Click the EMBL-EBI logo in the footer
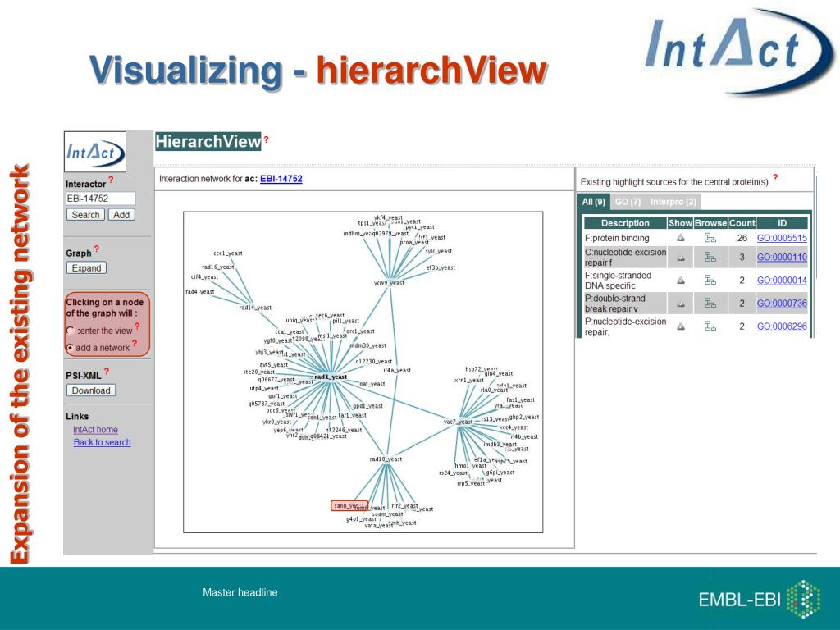Image resolution: width=840 pixels, height=630 pixels. point(760,598)
